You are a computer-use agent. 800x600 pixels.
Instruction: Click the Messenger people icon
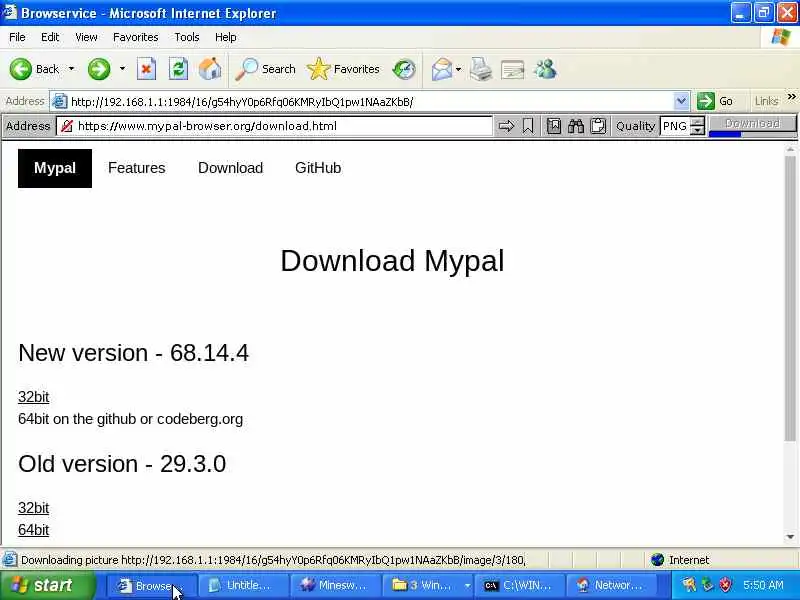tap(545, 69)
